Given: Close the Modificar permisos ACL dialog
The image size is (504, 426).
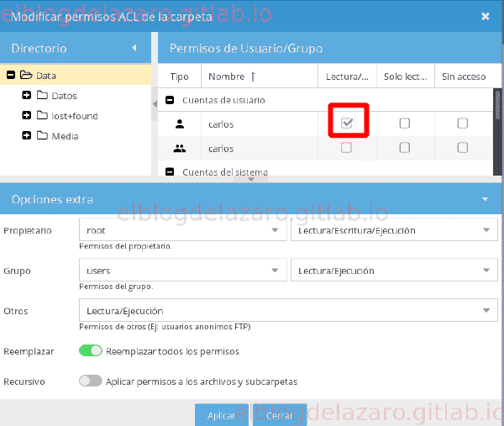Looking at the screenshot, I should [485, 16].
